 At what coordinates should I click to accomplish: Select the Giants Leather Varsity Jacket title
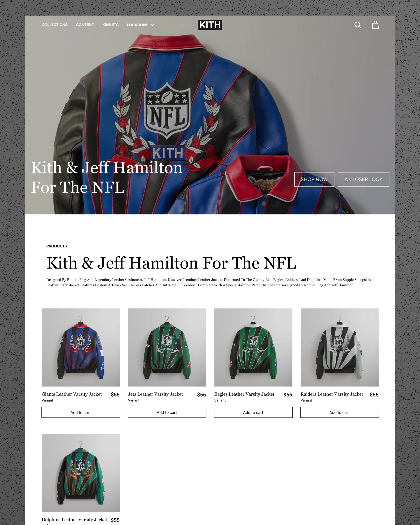pyautogui.click(x=72, y=394)
